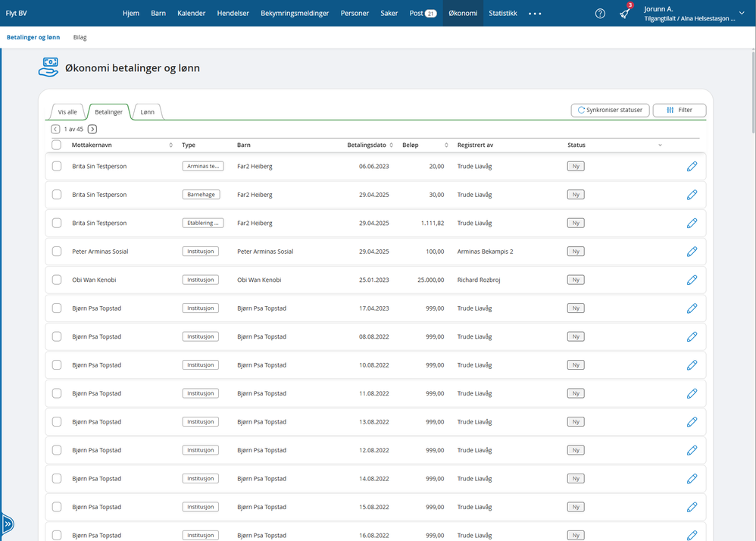Screen dimensions: 756x541
Task: Click the page vertical scrollbar thumb
Action: tap(753, 92)
